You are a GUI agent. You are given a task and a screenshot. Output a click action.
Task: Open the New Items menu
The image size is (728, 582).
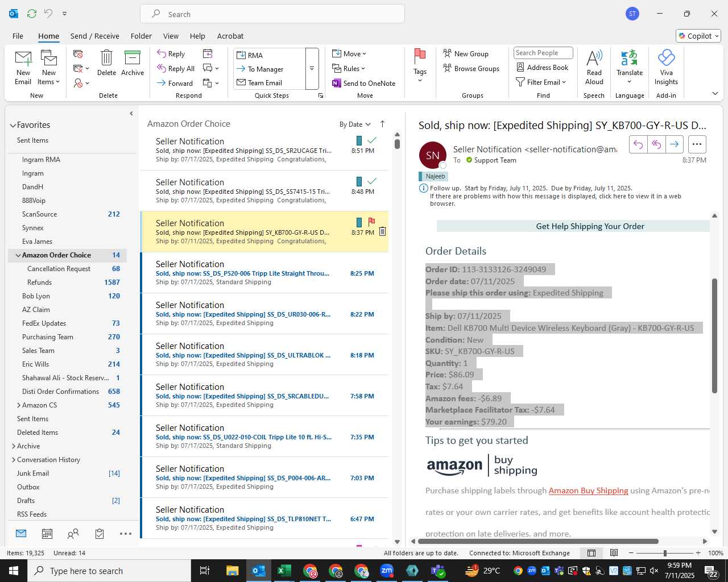tap(49, 68)
